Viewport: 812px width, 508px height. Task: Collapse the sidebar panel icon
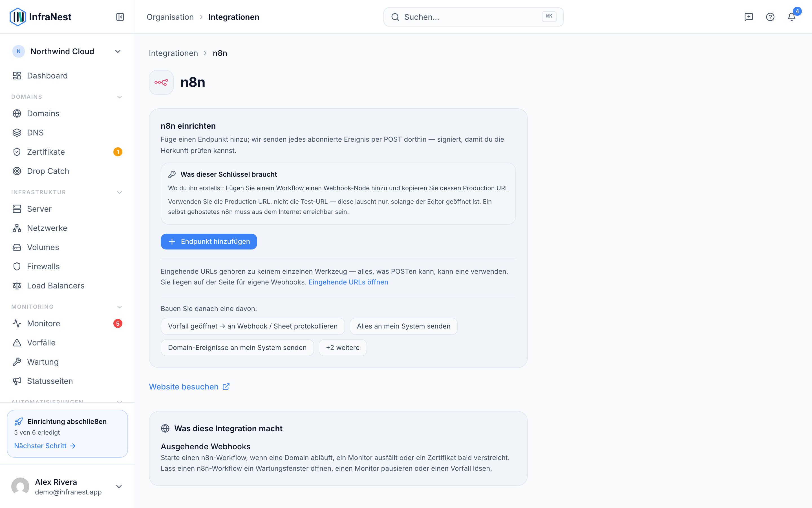click(120, 17)
